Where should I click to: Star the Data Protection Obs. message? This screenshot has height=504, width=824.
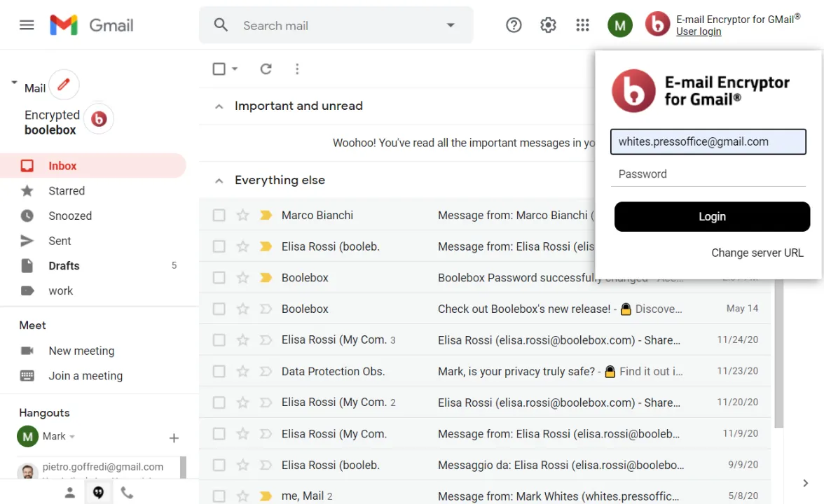point(242,371)
